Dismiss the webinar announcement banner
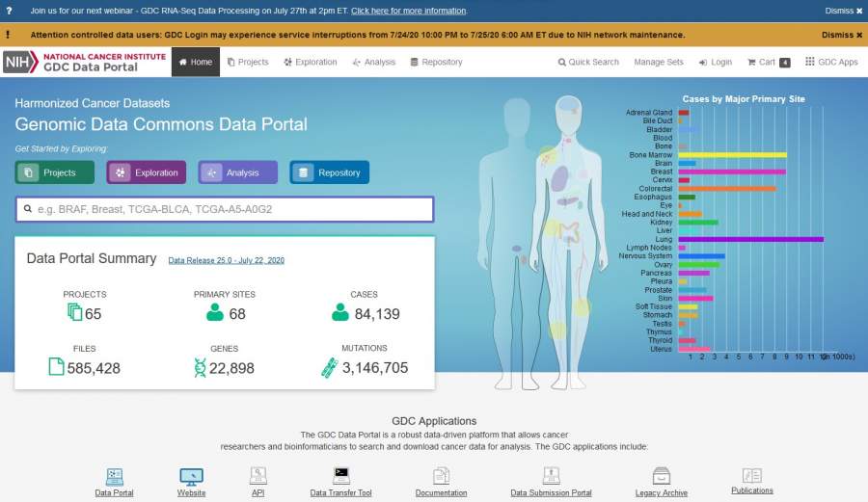868x502 pixels. pos(844,11)
